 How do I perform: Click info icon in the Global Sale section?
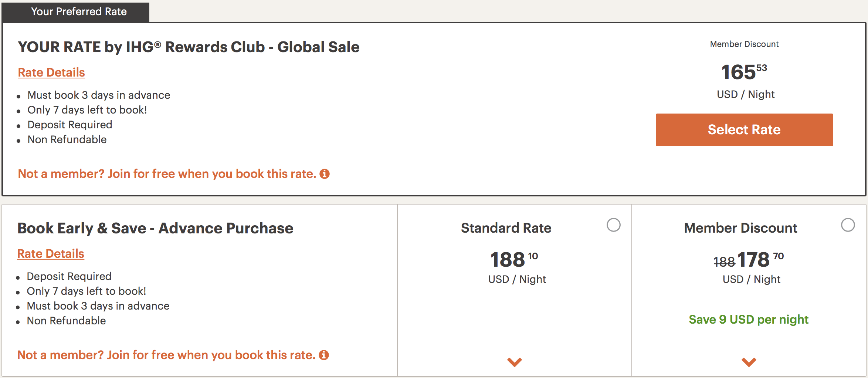pos(325,174)
